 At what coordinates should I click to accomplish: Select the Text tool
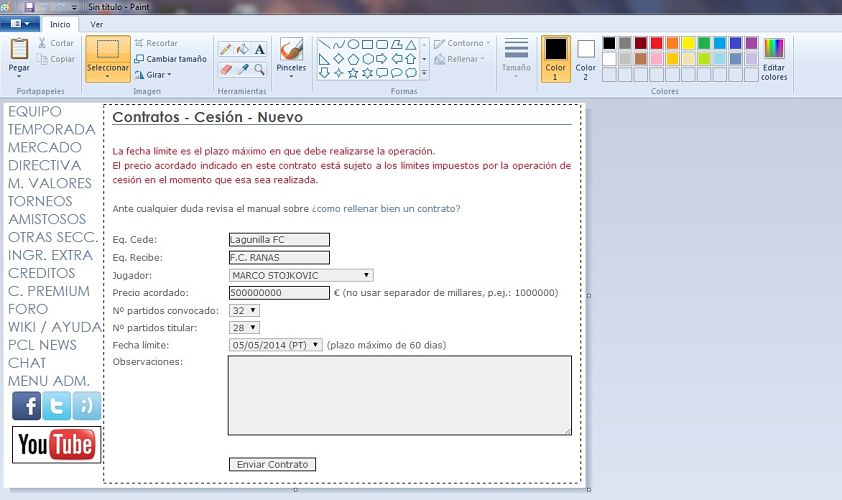(x=259, y=49)
